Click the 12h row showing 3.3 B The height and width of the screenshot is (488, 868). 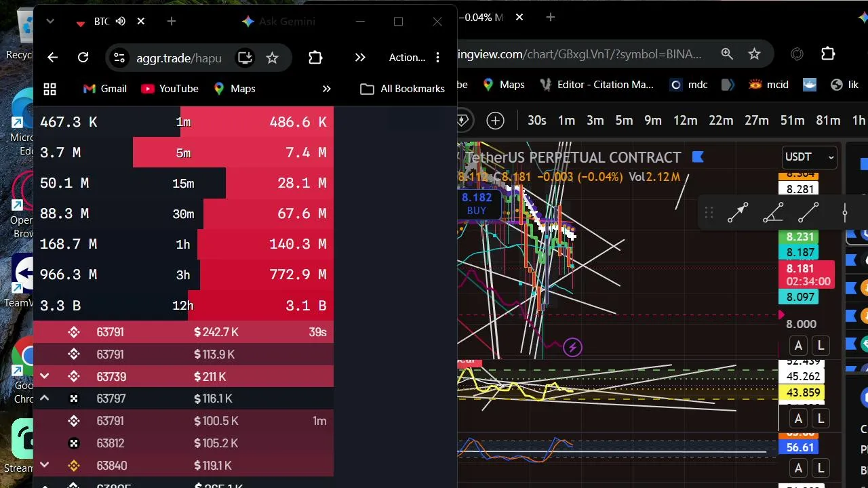pyautogui.click(x=183, y=306)
